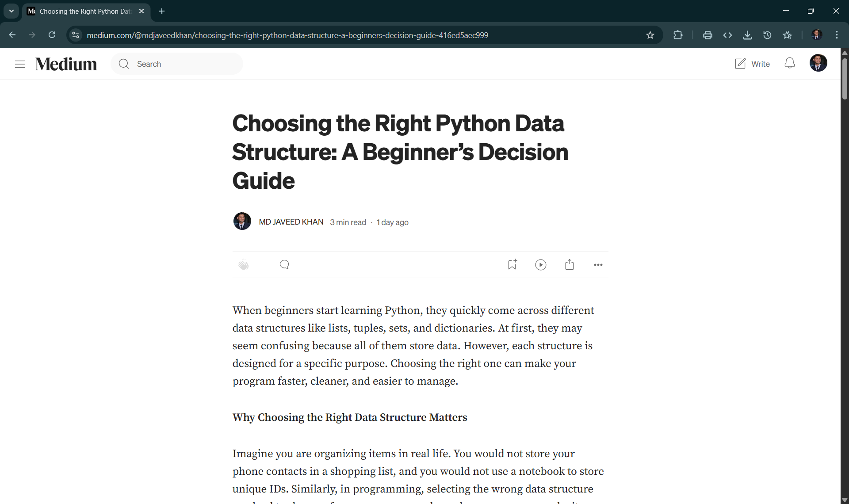Start a new story with Write
This screenshot has width=849, height=504.
[x=752, y=64]
